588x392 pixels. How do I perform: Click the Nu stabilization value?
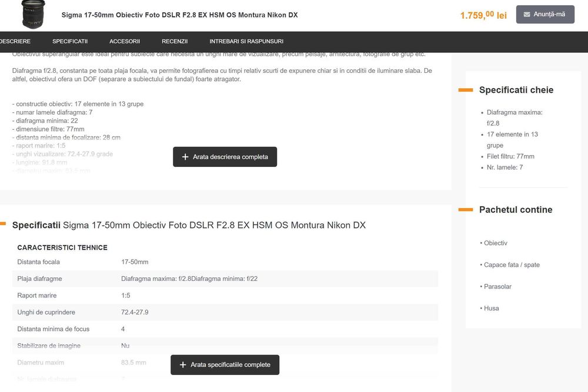point(125,346)
